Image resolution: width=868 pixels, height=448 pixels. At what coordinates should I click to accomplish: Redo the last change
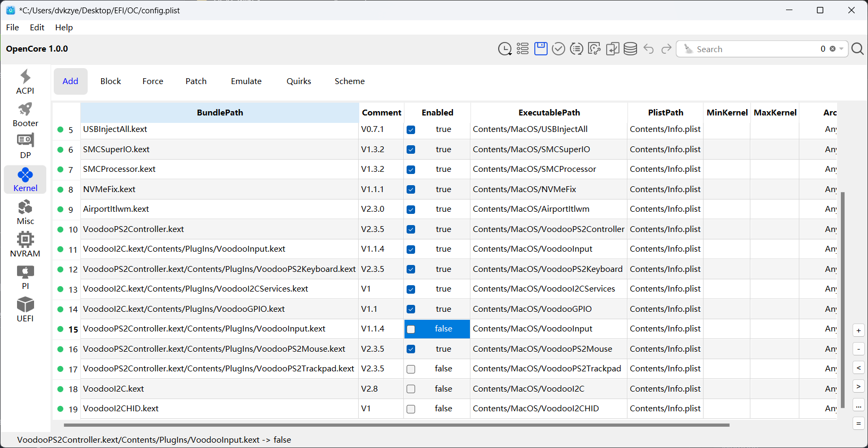(666, 49)
